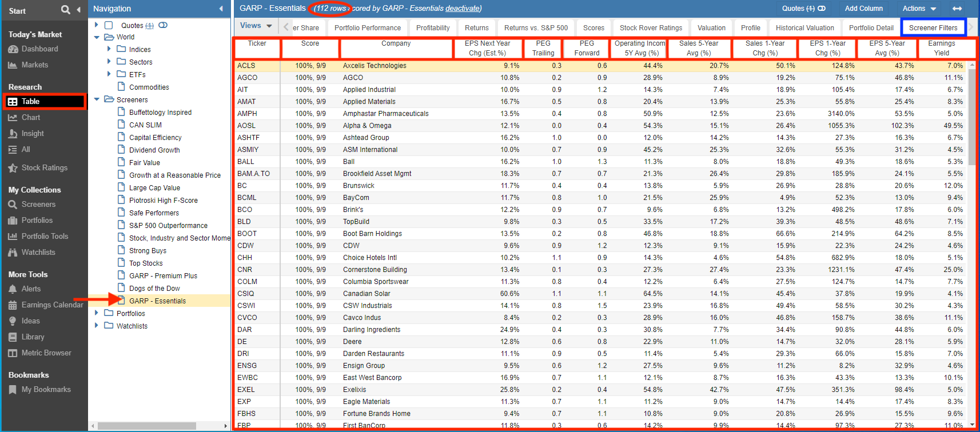The height and width of the screenshot is (432, 980).
Task: Select the Canadian Solar company cell
Action: click(396, 294)
